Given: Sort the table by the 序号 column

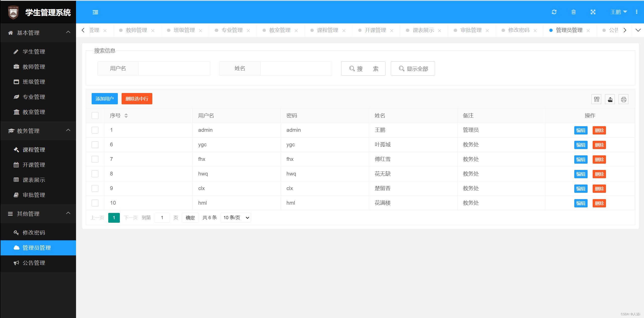Looking at the screenshot, I should (x=126, y=116).
